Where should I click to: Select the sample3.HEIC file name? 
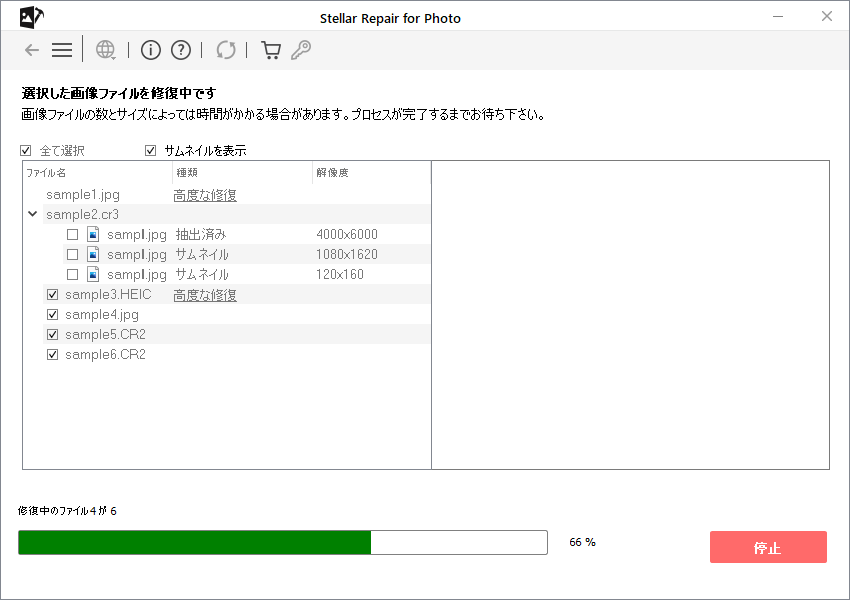pos(108,294)
